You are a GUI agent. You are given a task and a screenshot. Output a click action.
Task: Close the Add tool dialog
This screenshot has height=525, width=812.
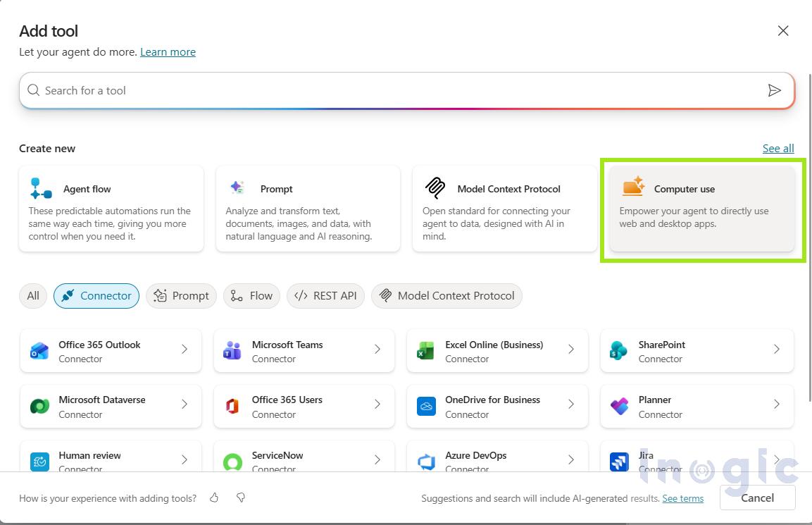[783, 30]
